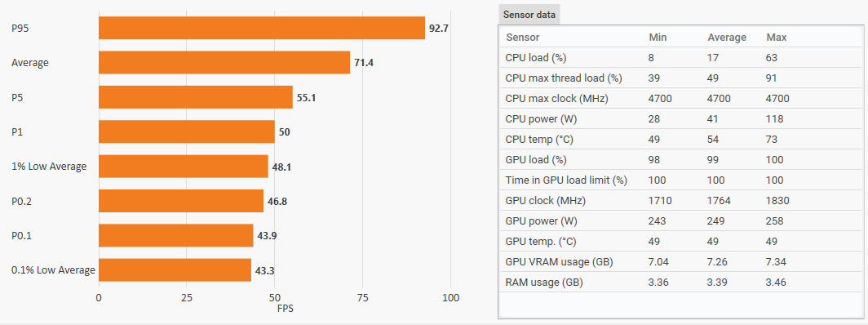Select the GPU VRAM usage (GB) row

click(x=680, y=261)
